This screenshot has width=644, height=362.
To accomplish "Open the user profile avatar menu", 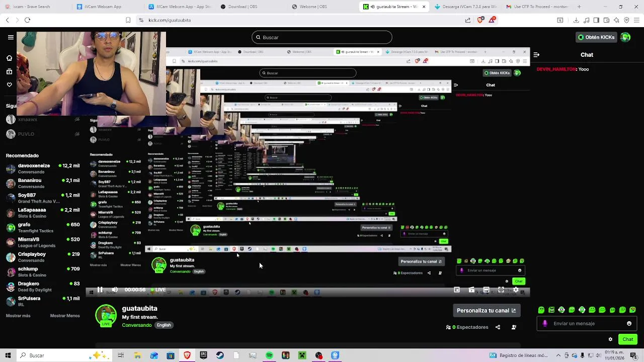I will [625, 37].
